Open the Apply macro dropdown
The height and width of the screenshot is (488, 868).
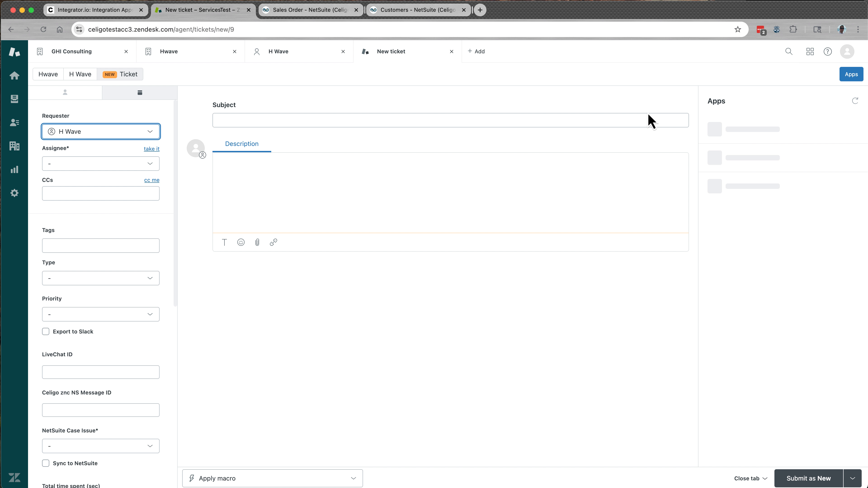click(272, 478)
